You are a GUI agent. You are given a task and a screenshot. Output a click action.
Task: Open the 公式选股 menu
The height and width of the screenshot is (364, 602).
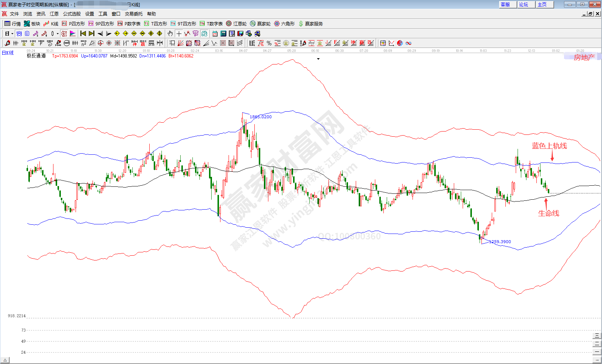72,14
